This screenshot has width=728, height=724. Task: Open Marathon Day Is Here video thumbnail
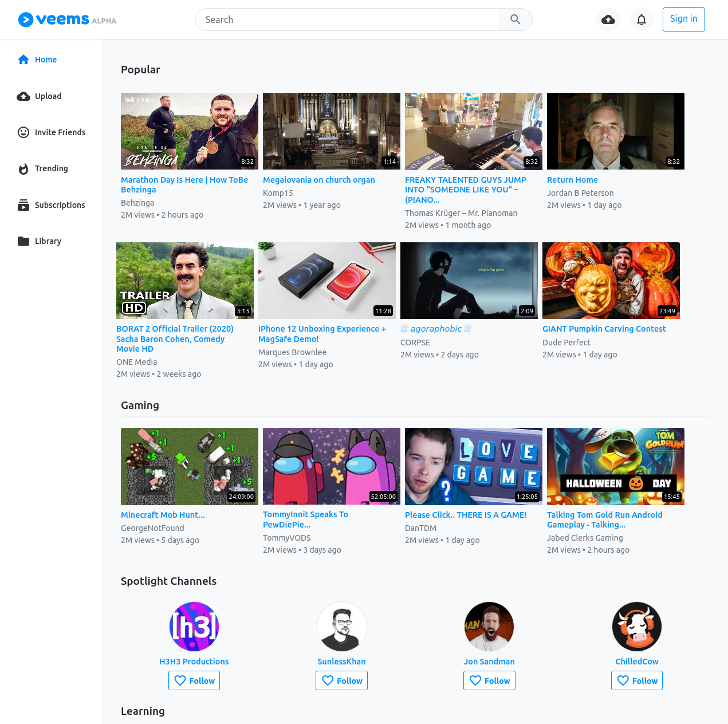pos(190,131)
